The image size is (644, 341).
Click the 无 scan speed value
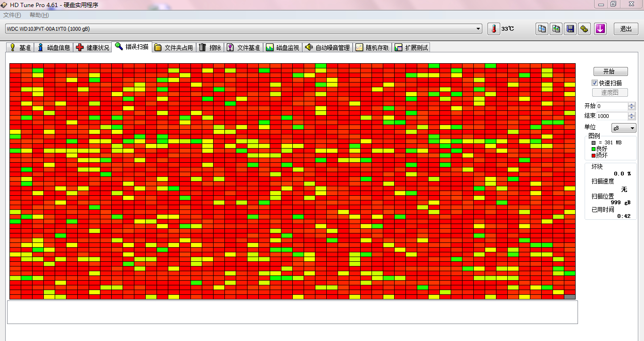tap(624, 190)
